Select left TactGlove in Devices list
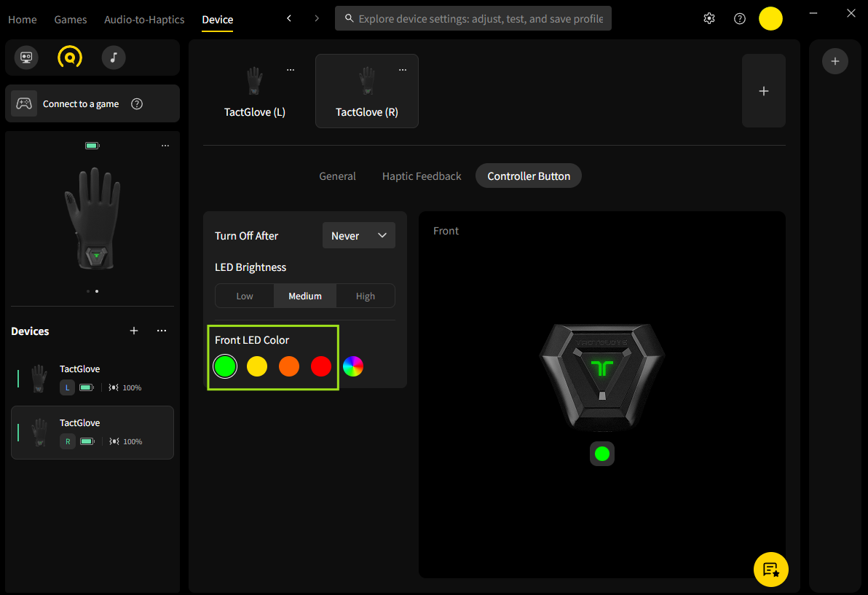868x595 pixels. [92, 378]
